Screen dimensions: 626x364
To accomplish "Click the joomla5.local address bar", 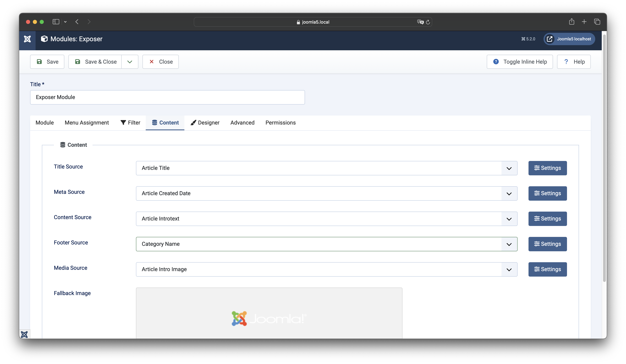I will (x=313, y=22).
